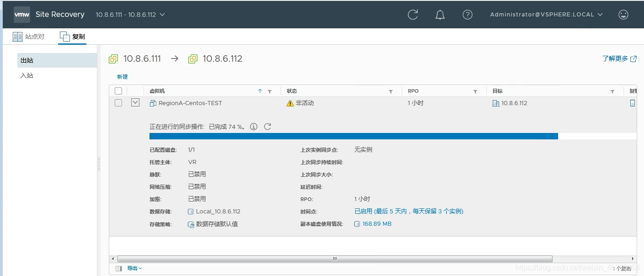Click the sync progress info icon
Viewport: 644px width, 276px height.
[254, 127]
